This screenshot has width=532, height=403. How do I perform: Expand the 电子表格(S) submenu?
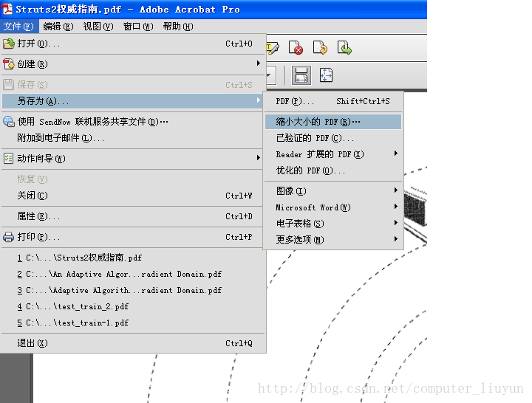click(333, 224)
